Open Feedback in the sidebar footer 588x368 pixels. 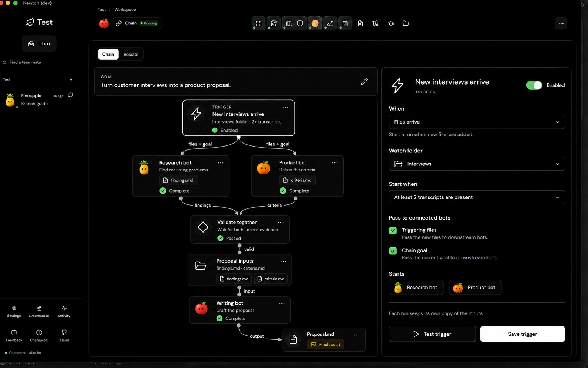point(14,336)
